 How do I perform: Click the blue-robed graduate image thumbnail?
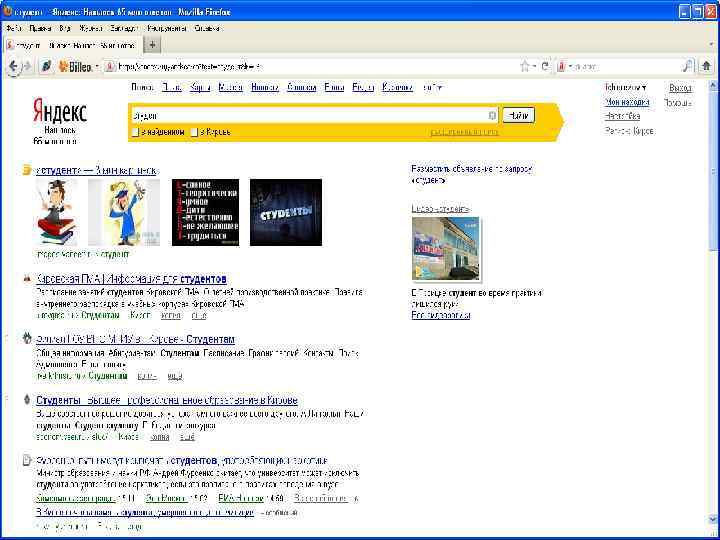click(124, 212)
